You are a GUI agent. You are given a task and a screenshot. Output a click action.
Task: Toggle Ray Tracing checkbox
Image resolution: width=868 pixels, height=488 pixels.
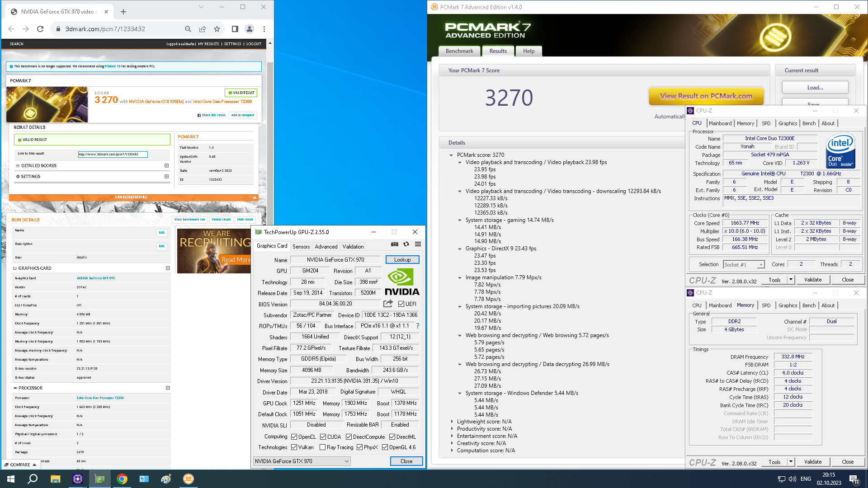point(323,447)
